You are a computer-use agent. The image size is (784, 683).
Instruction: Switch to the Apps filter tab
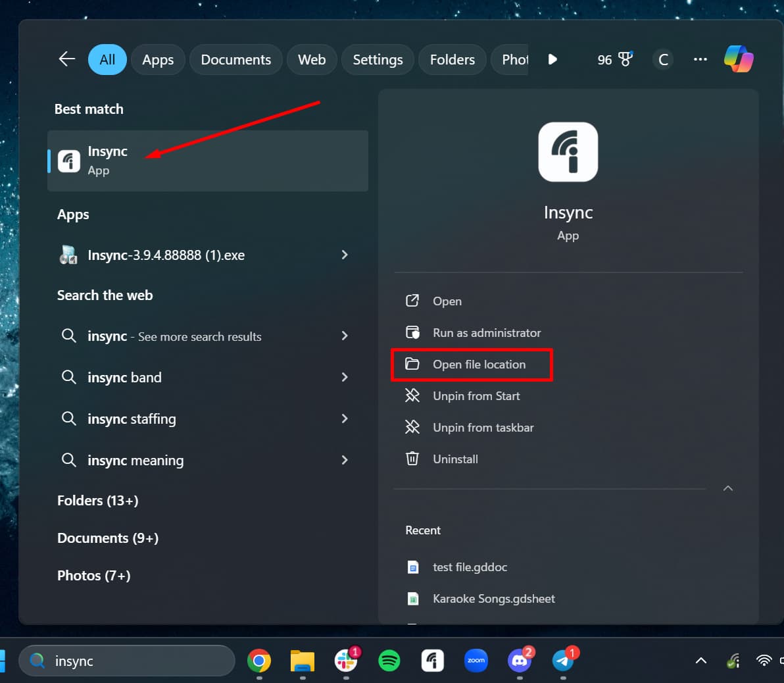(157, 59)
